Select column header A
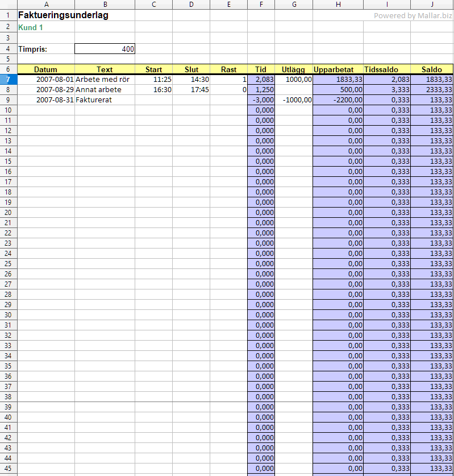454x476 pixels. pos(46,4)
